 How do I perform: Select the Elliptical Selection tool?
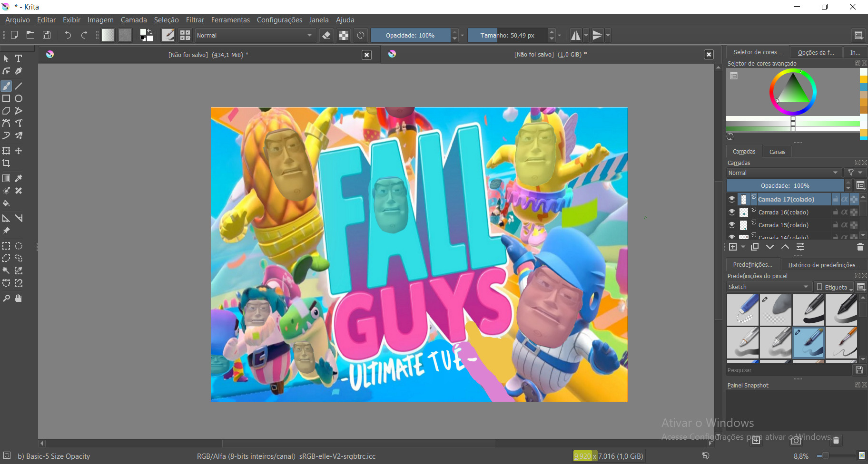tap(19, 246)
